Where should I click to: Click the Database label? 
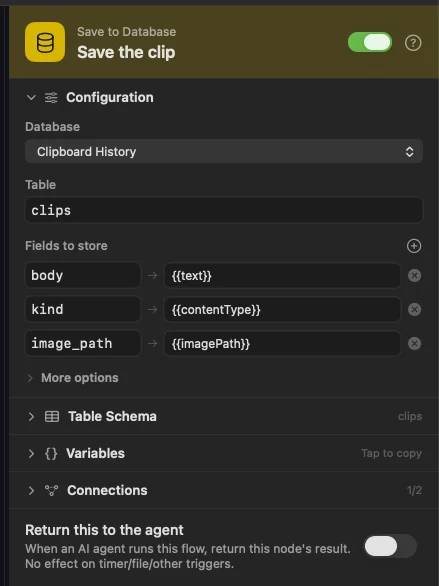(52, 127)
